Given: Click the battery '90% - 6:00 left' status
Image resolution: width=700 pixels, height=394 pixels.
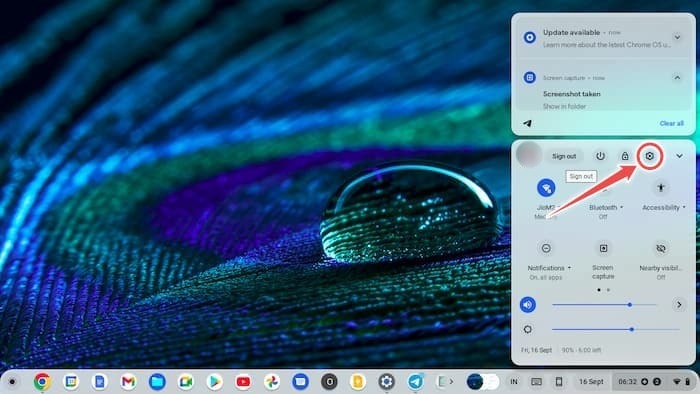Looking at the screenshot, I should 581,350.
